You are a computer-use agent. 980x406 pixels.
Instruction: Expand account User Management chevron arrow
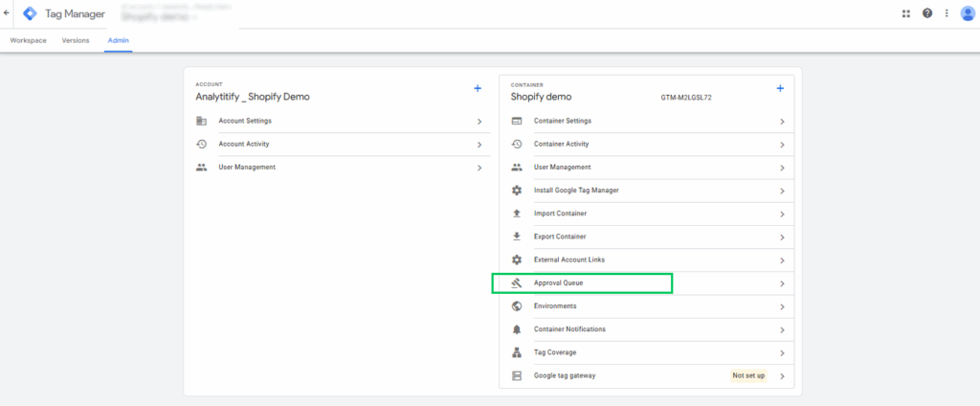click(x=479, y=168)
